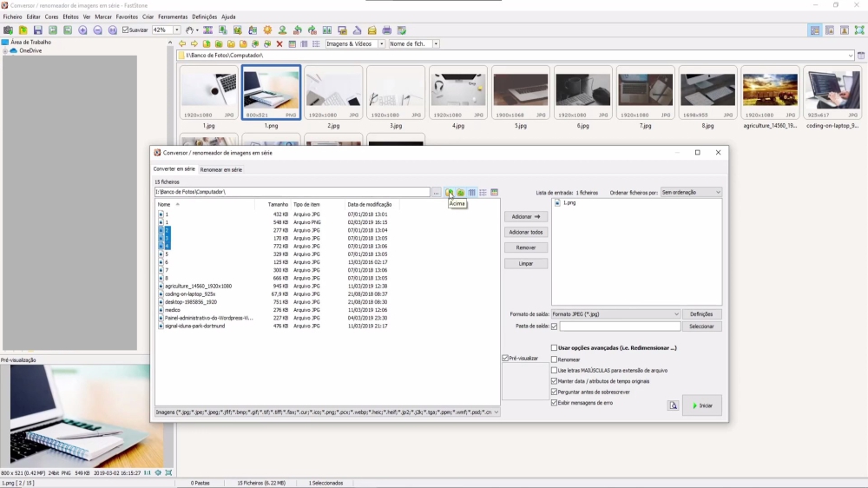Viewport: 868px width, 488px height.
Task: Toggle the Pasta de saída checkbox
Action: pos(554,326)
